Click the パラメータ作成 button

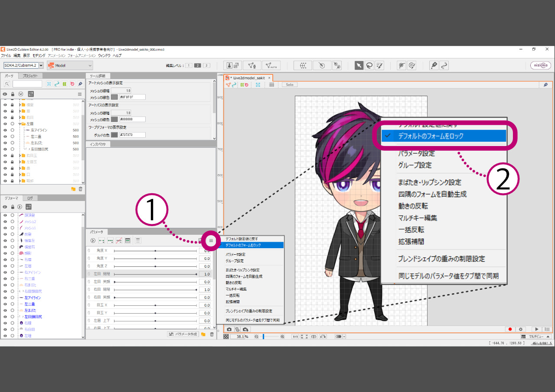tap(183, 334)
